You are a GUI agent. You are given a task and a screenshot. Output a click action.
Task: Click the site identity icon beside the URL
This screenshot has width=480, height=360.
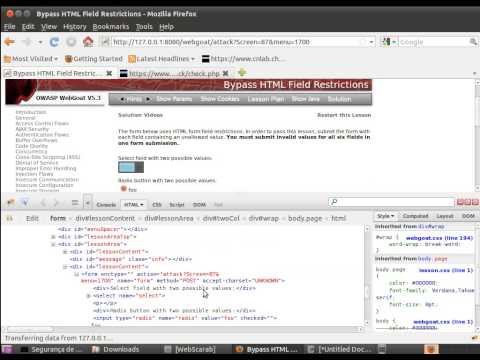pyautogui.click(x=105, y=42)
